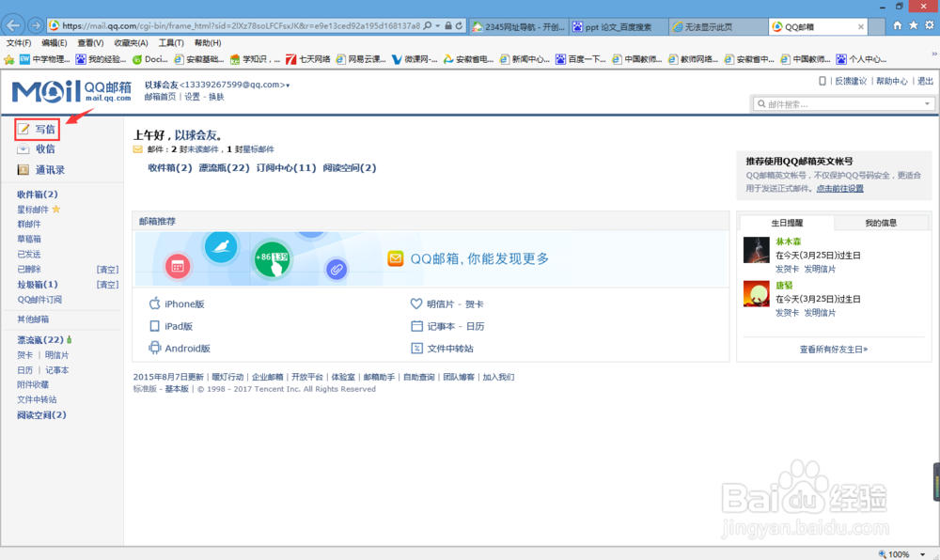Click the blue bird circle in banner

pyautogui.click(x=221, y=247)
